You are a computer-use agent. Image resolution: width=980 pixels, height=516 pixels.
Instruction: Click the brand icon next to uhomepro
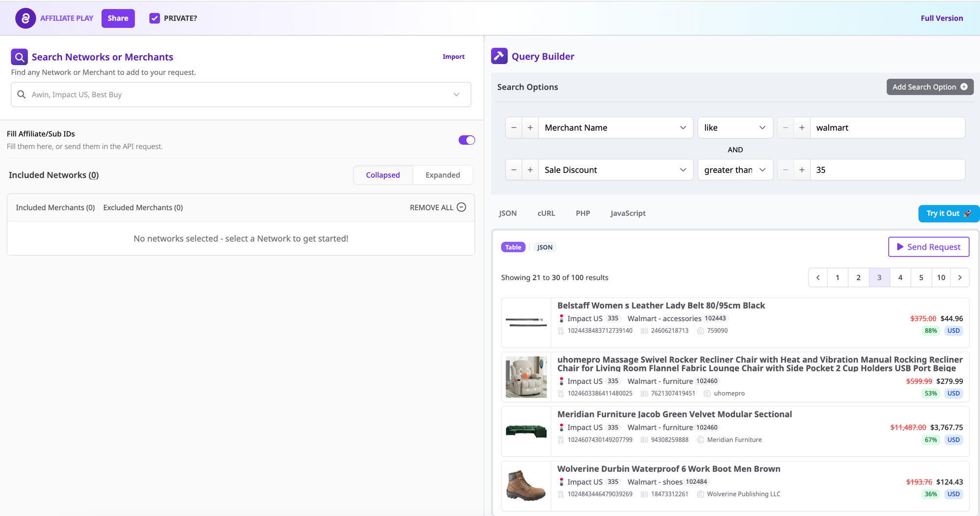708,393
